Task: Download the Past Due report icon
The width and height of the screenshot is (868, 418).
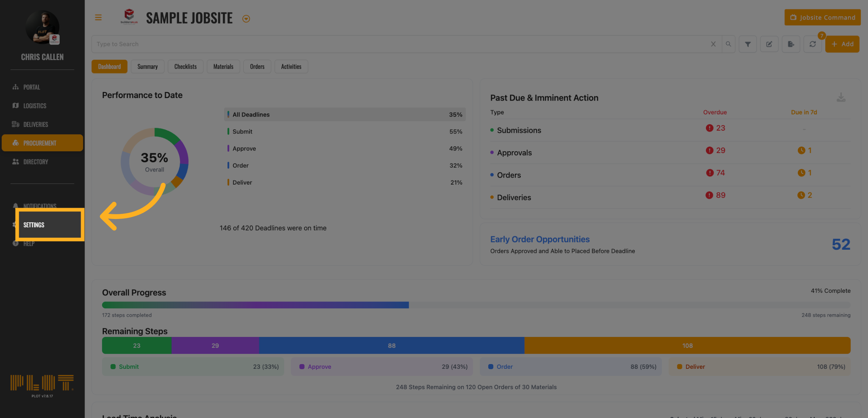Action: coord(841,97)
